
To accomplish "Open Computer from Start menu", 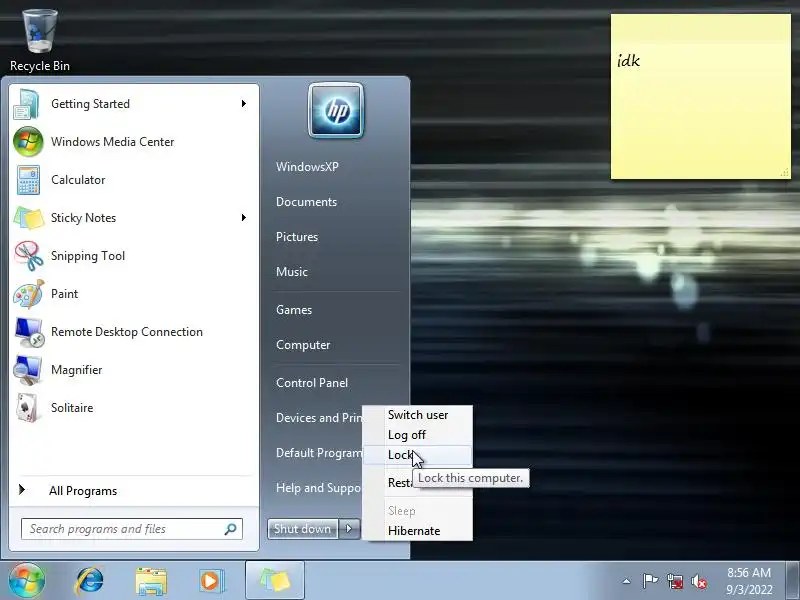I will (303, 345).
